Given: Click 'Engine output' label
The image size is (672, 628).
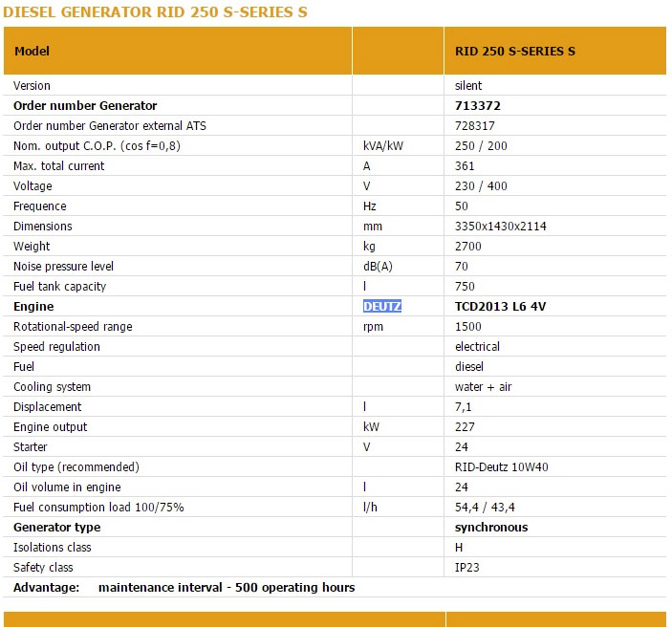Looking at the screenshot, I should point(50,427).
